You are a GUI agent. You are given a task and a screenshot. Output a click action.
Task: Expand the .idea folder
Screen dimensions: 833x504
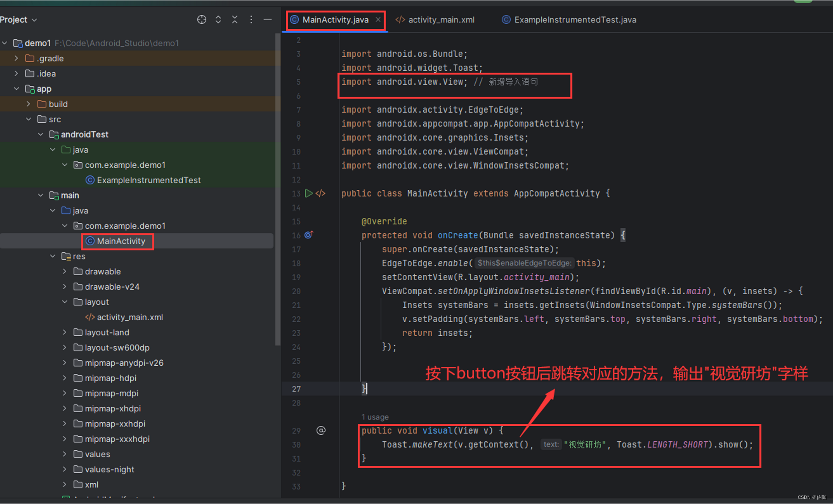click(16, 74)
